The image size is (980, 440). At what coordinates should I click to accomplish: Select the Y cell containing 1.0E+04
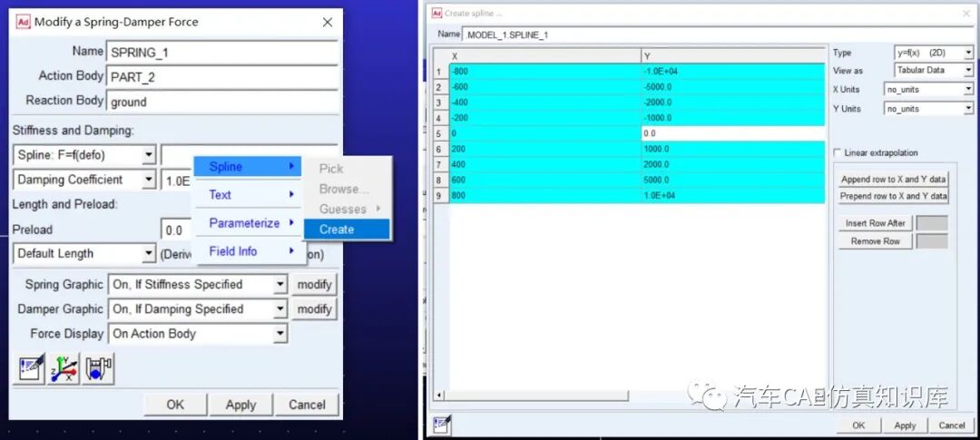(x=733, y=196)
